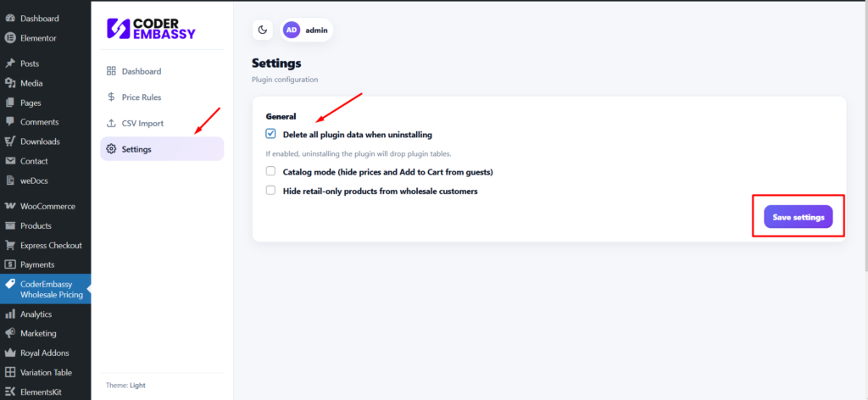
Task: Click the Save settings button
Action: pyautogui.click(x=798, y=217)
